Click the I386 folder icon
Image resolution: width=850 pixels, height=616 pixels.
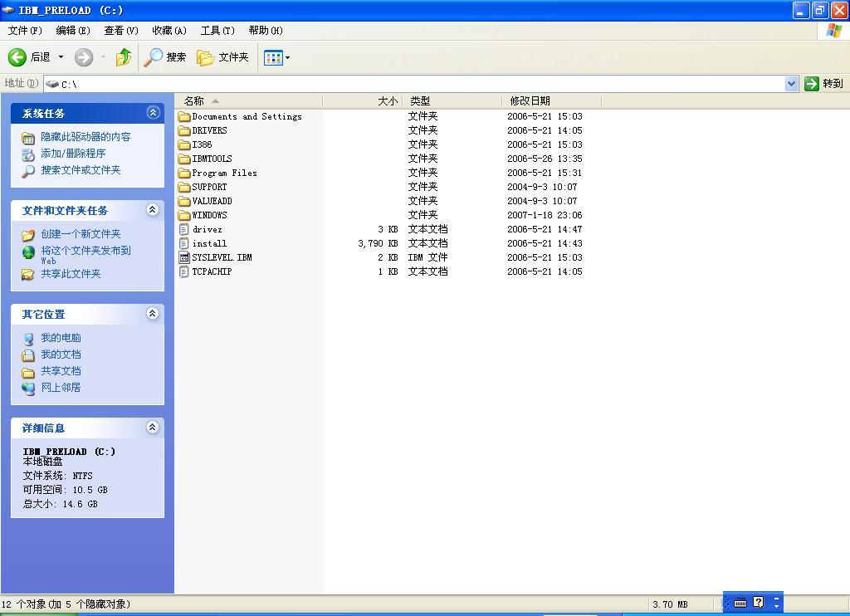click(x=184, y=144)
